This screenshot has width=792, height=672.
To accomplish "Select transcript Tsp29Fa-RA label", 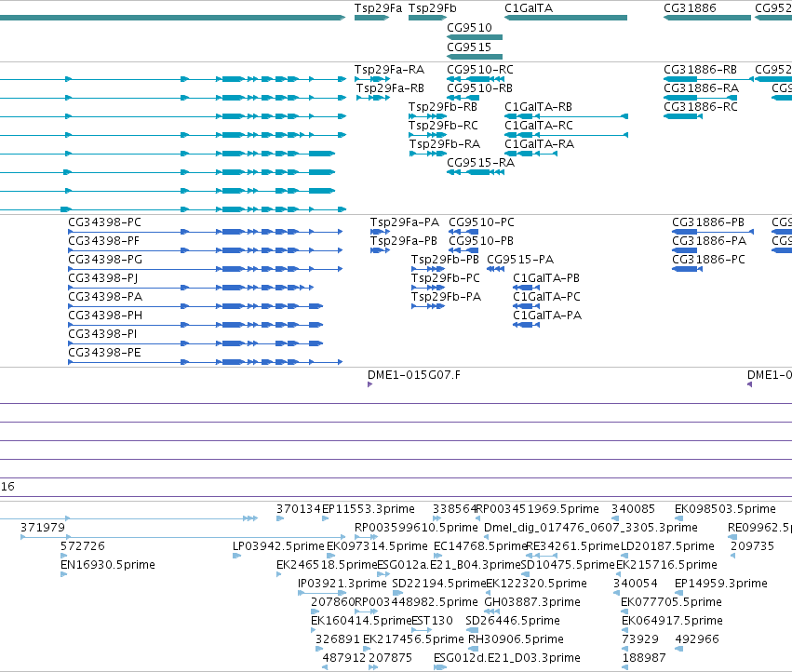I will (x=389, y=70).
